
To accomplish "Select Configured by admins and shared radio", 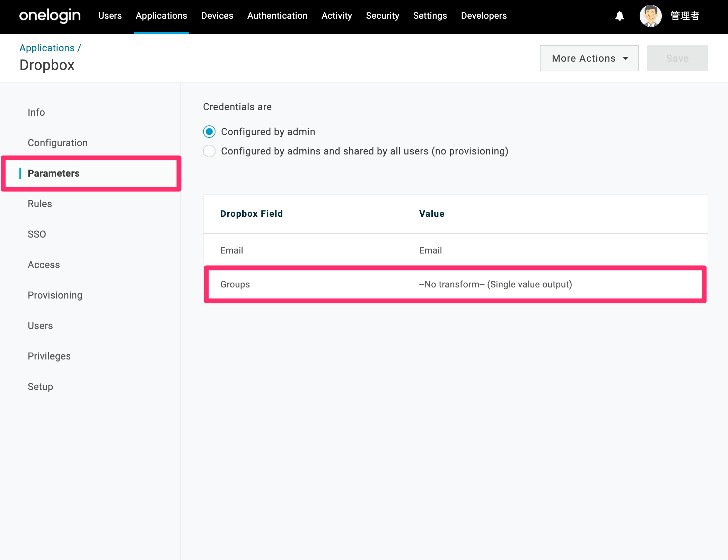I will point(209,151).
